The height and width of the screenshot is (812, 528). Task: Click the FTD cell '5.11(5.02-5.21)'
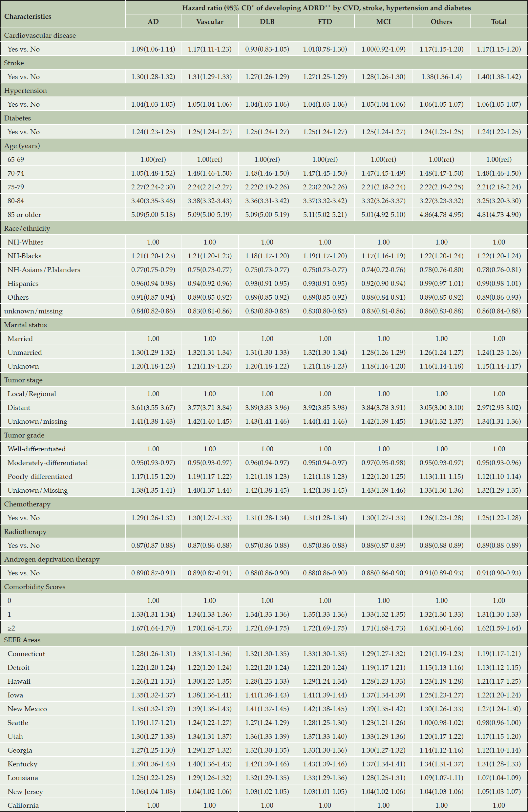click(325, 215)
